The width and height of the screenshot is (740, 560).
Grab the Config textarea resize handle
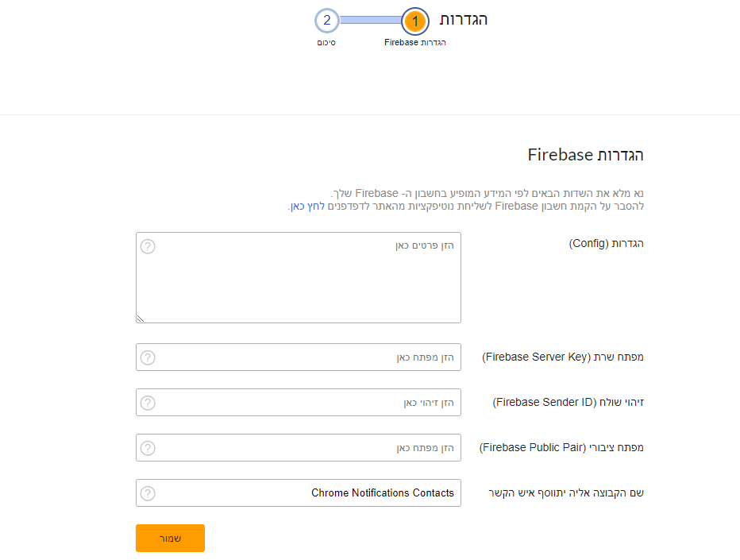click(x=141, y=319)
